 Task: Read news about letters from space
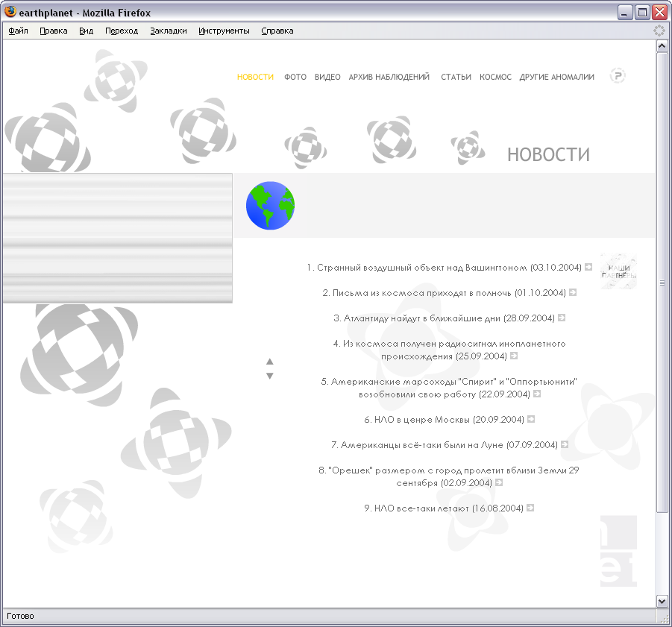click(x=444, y=292)
